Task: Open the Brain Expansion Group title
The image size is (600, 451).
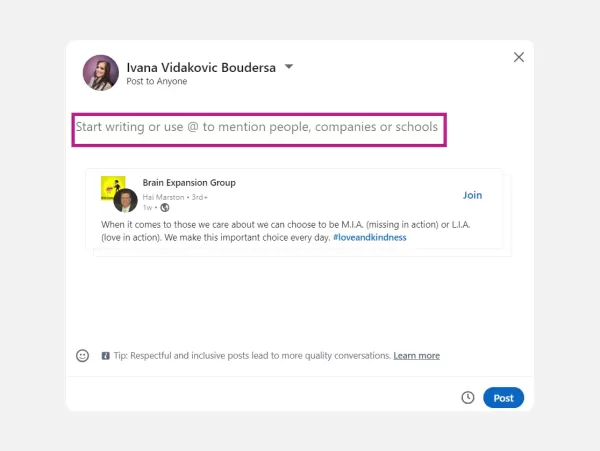Action: [189, 183]
